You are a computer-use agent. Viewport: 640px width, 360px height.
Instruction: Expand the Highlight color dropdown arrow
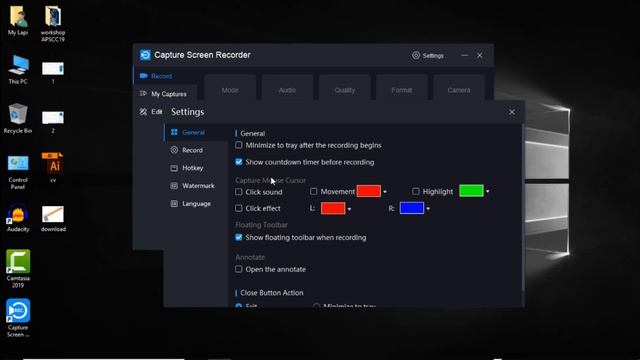(x=487, y=191)
